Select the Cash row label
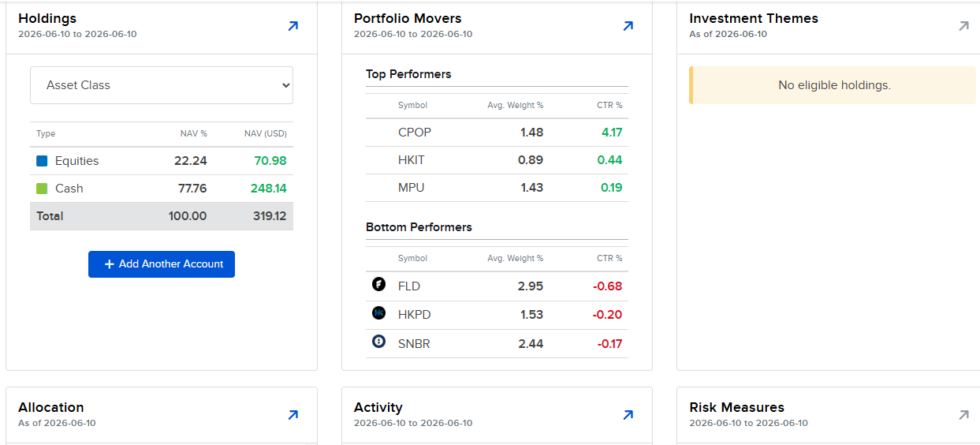The width and height of the screenshot is (980, 445). pyautogui.click(x=69, y=189)
